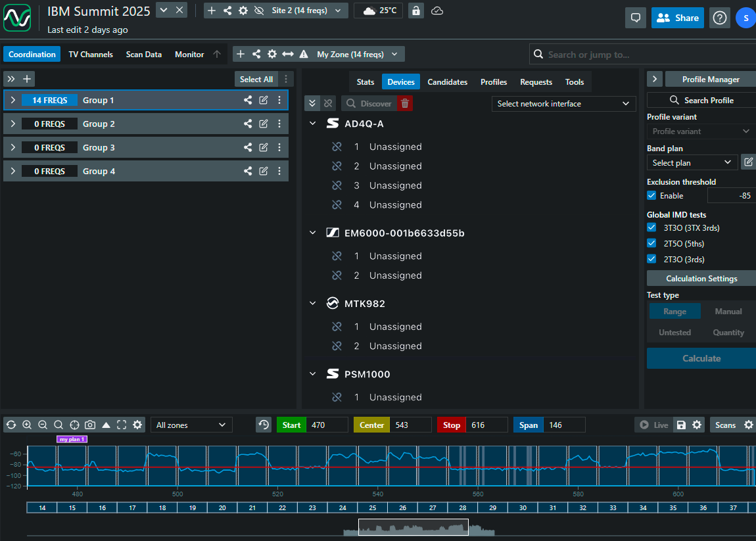Open the All zones dropdown
Screen dimensions: 756x541
[x=191, y=425]
